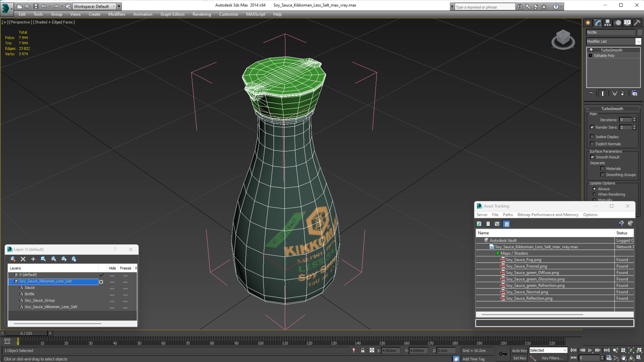Screen dimensions: 644x362
Task: Click the Set Key button
Action: [519, 358]
